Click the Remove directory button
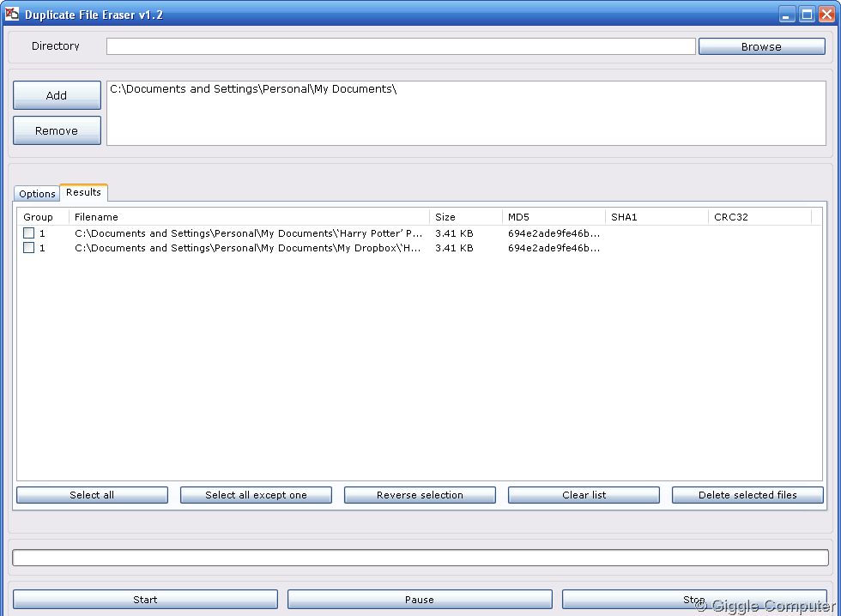The width and height of the screenshot is (841, 616). 57,130
